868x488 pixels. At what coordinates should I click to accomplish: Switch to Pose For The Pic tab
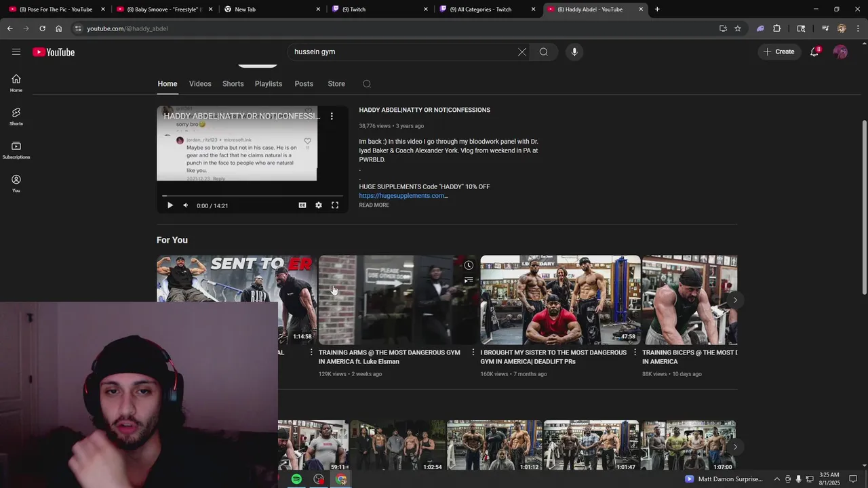click(x=56, y=9)
